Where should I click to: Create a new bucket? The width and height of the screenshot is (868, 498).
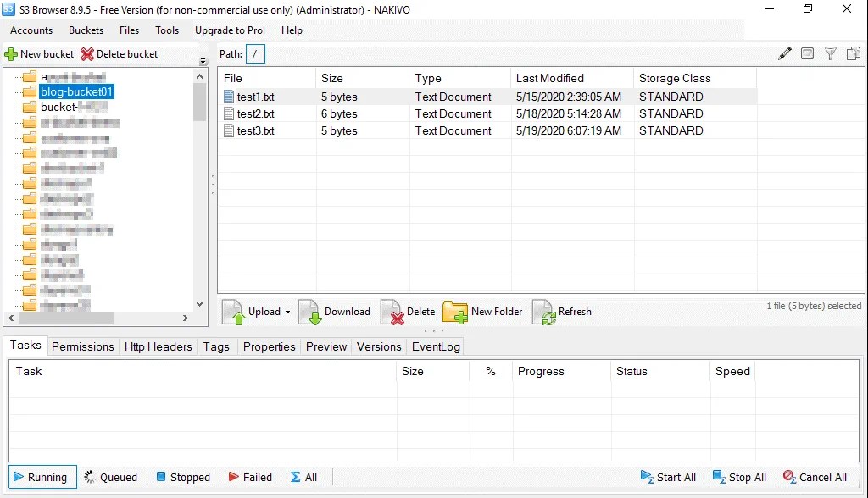(39, 53)
